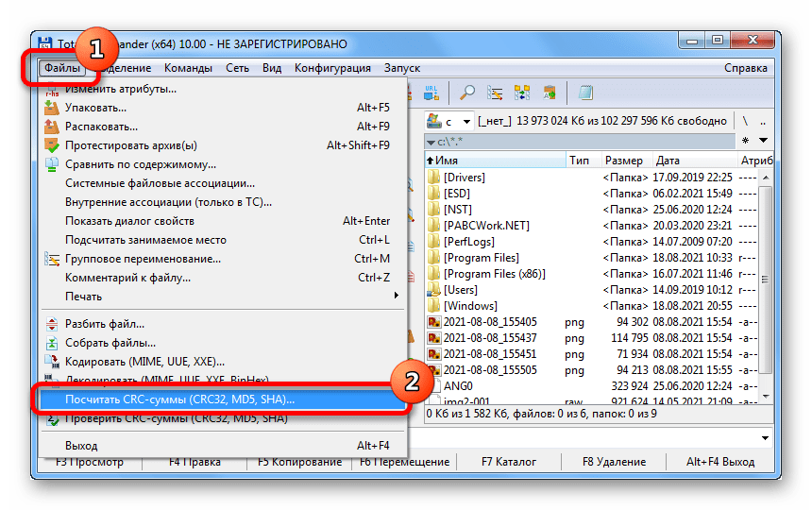Click the combine icon beside Собрать файлы
This screenshot has height=510, width=812.
coord(52,343)
